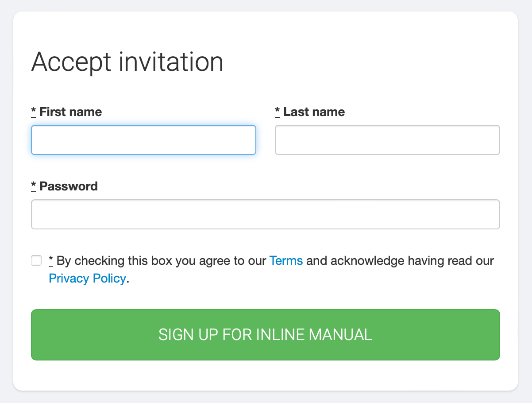
Task: Click the required asterisk beside Password
Action: coord(34,186)
